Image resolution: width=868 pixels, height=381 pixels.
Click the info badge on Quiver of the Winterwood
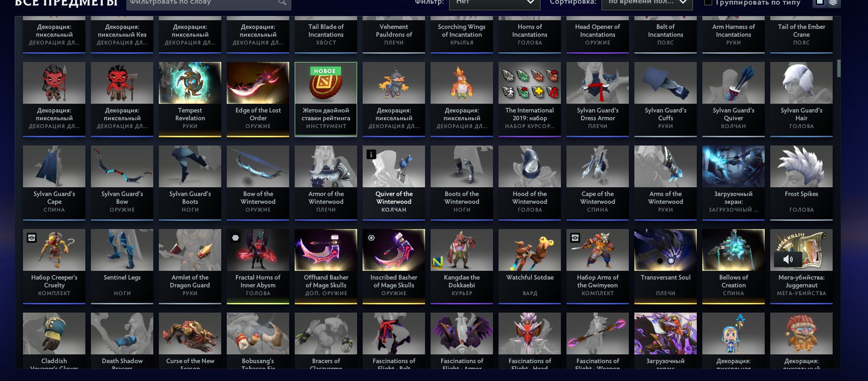point(371,154)
